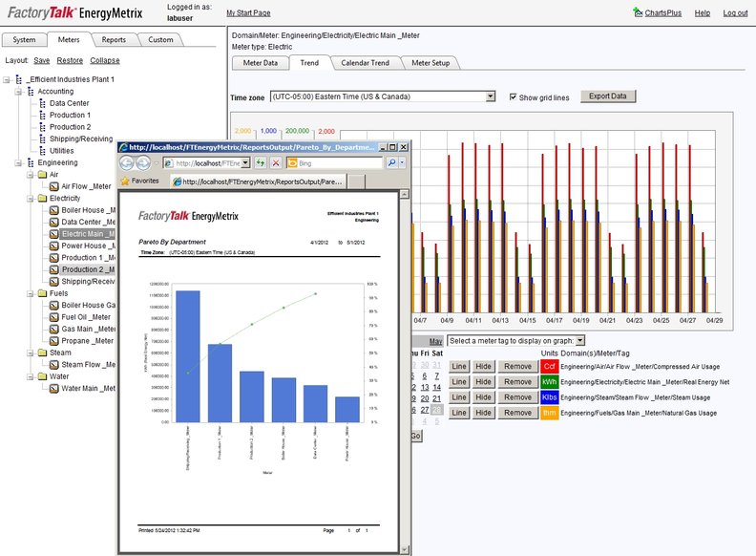Click the browser Back arrow in popup
The width and height of the screenshot is (756, 556).
[127, 163]
